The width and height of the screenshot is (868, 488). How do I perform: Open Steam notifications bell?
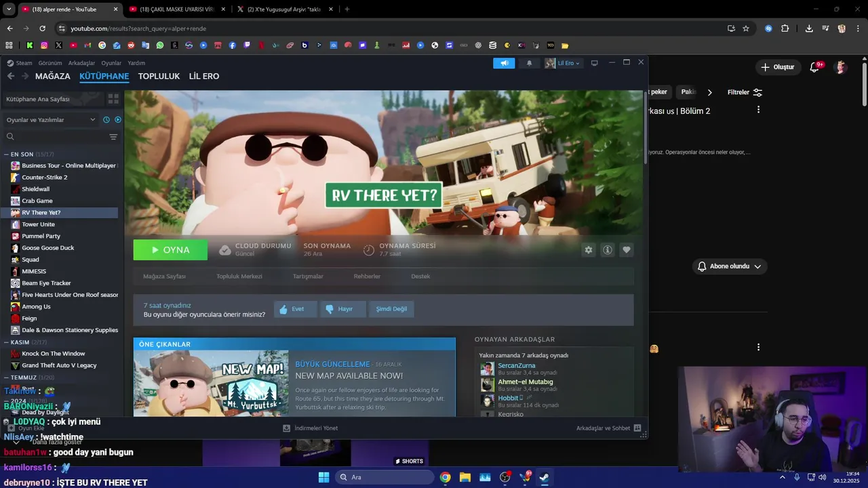click(x=529, y=63)
